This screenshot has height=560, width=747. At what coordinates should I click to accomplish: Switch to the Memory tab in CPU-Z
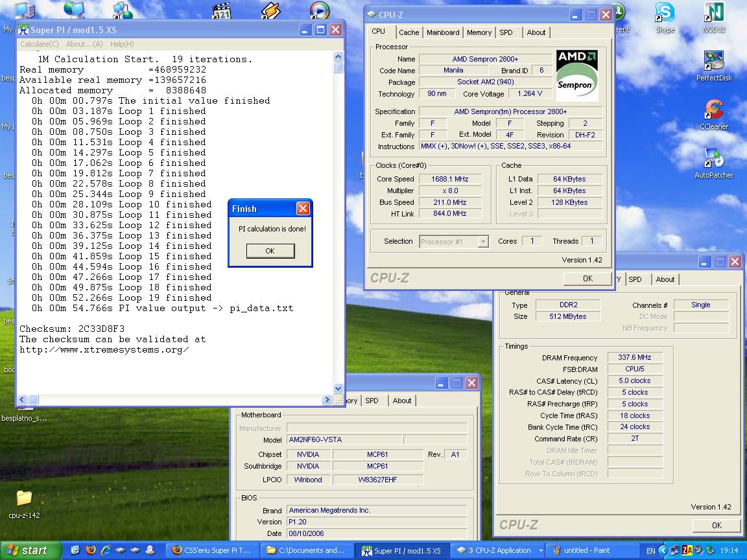(x=479, y=32)
